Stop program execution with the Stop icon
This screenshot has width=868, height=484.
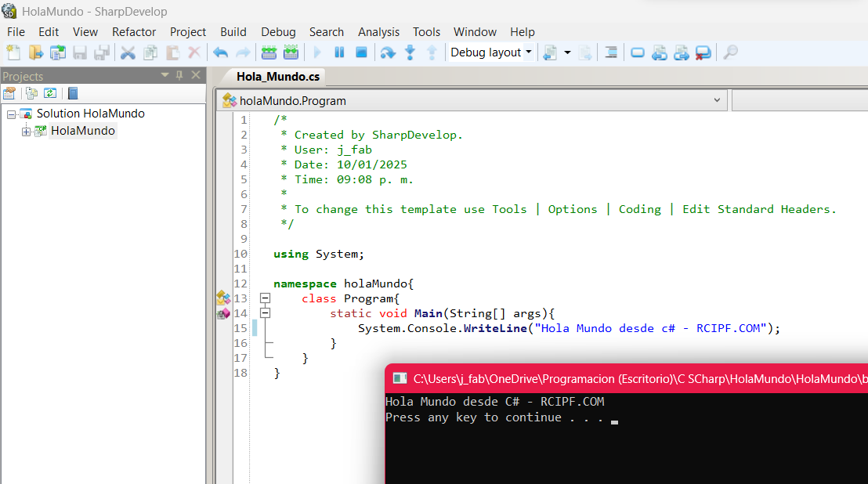pyautogui.click(x=361, y=52)
